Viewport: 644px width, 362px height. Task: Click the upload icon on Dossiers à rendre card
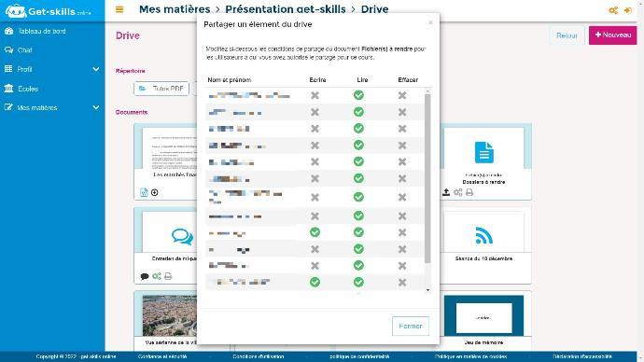click(446, 192)
